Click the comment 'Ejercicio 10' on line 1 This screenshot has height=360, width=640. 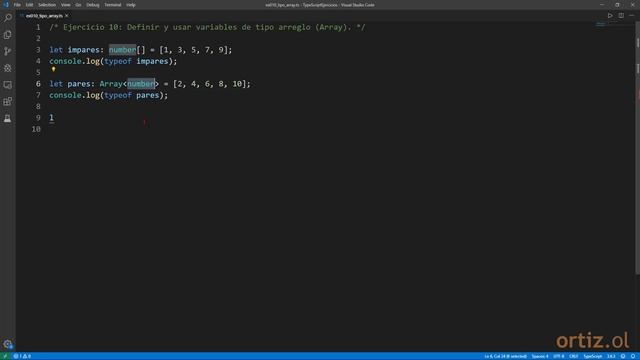tap(90, 27)
